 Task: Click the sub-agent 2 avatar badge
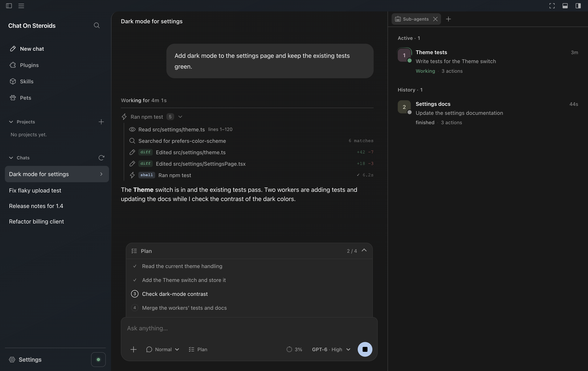[404, 107]
